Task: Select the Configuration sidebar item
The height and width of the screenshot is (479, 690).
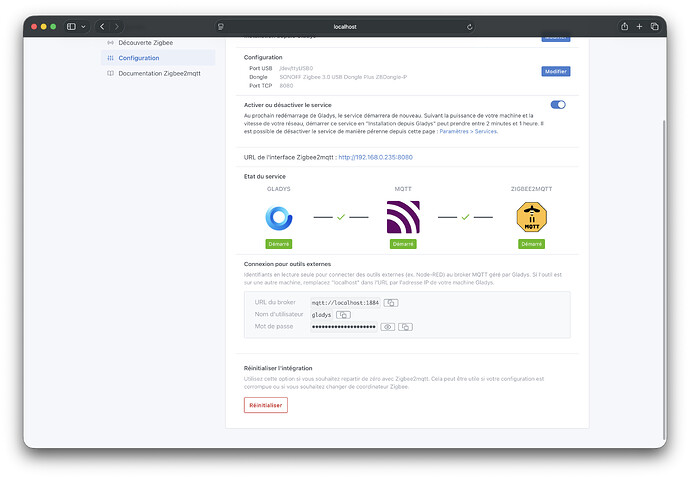Action: click(x=158, y=58)
